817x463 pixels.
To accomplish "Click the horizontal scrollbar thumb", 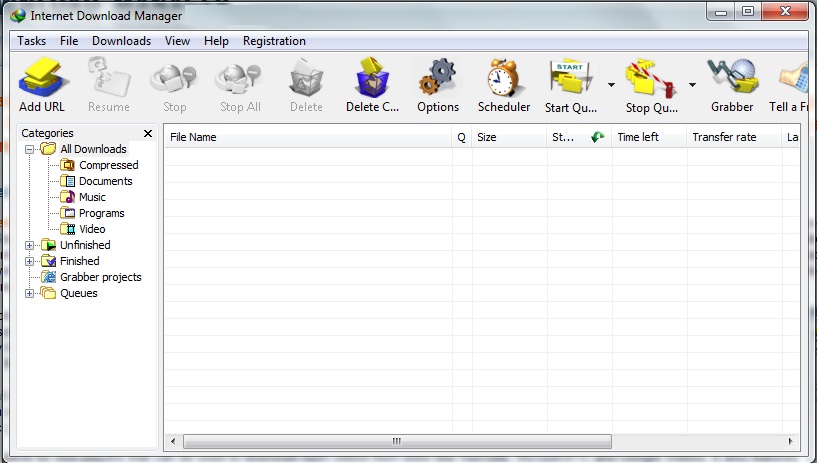I will coord(397,441).
